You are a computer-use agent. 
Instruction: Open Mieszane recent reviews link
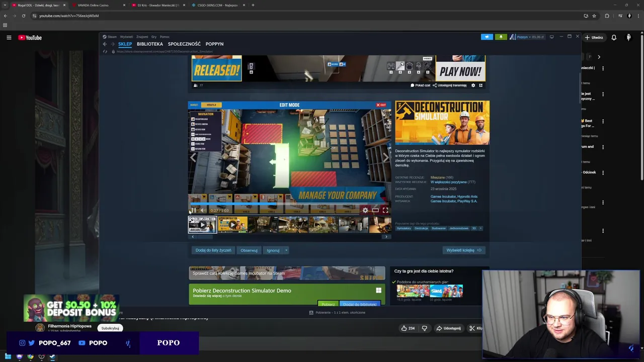point(437,177)
